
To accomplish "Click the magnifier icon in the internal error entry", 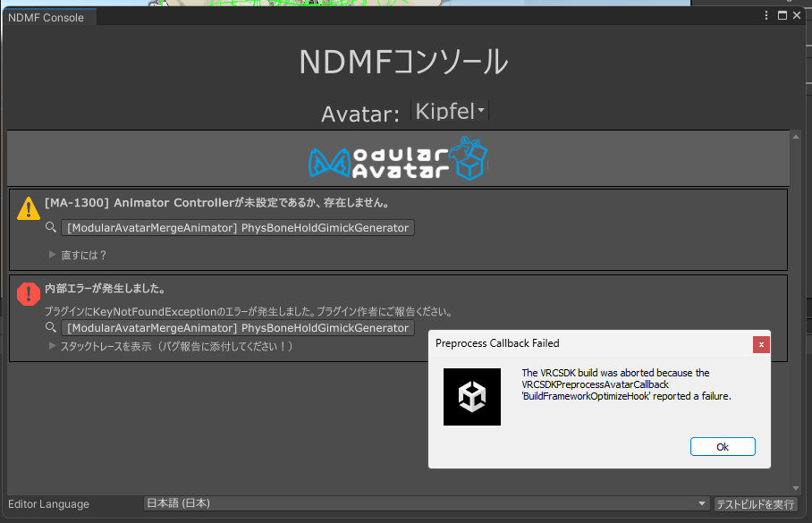I will click(x=52, y=328).
